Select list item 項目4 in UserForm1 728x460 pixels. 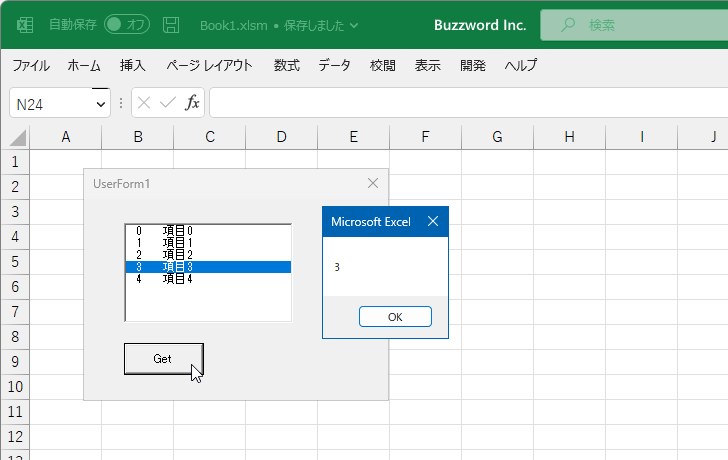(x=208, y=279)
